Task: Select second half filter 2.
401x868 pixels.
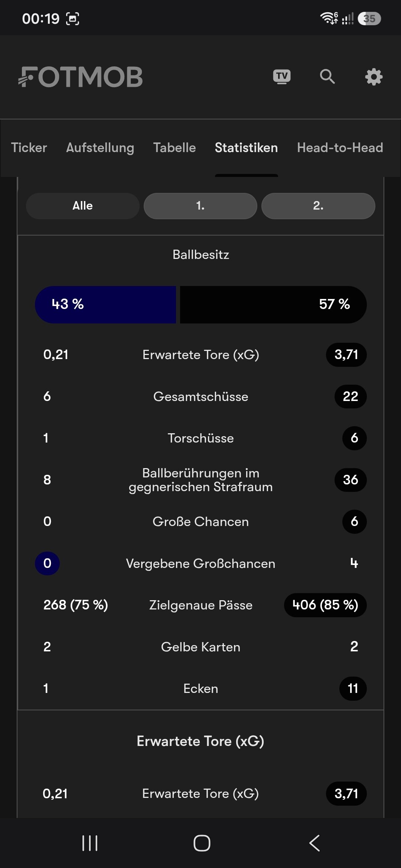Action: pos(318,206)
